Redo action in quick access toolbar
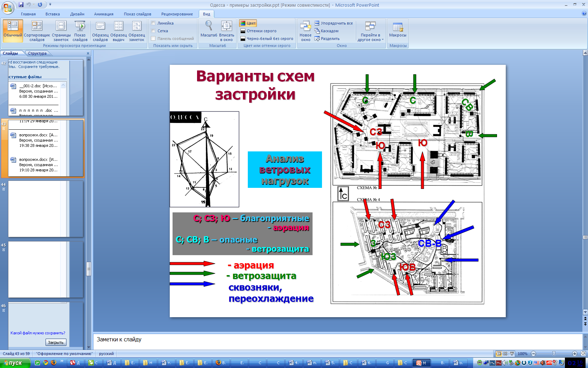Viewport: 588px width, 368px height. click(40, 5)
